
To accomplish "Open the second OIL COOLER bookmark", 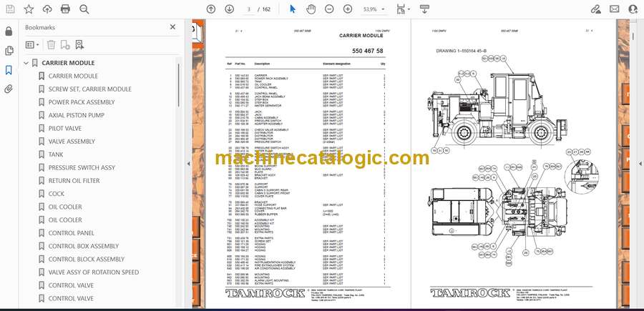I will click(x=65, y=220).
